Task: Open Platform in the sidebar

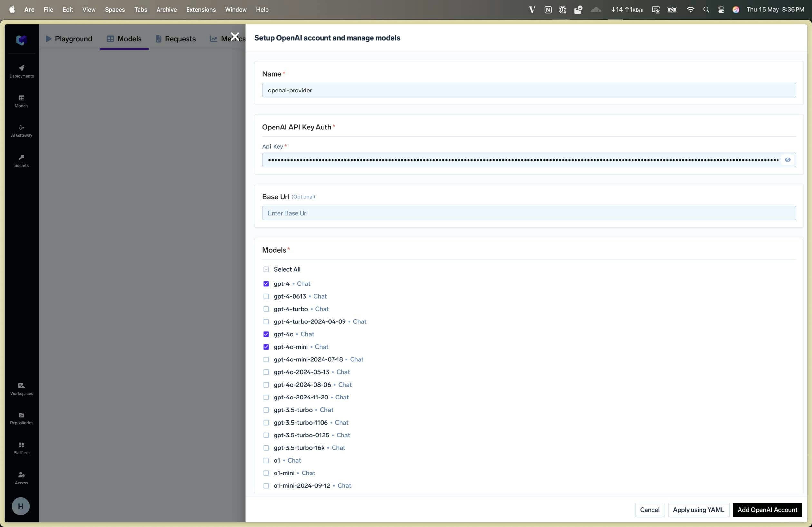Action: pos(22,448)
